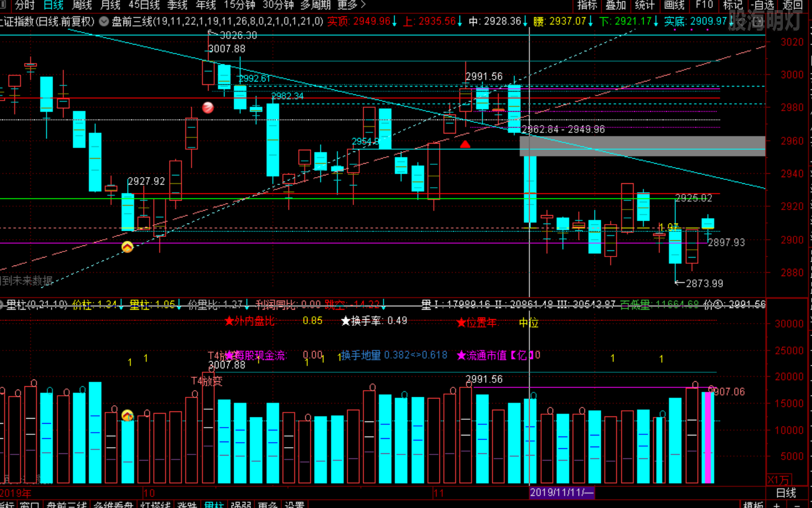Select the 15分钟 period

(x=239, y=5)
